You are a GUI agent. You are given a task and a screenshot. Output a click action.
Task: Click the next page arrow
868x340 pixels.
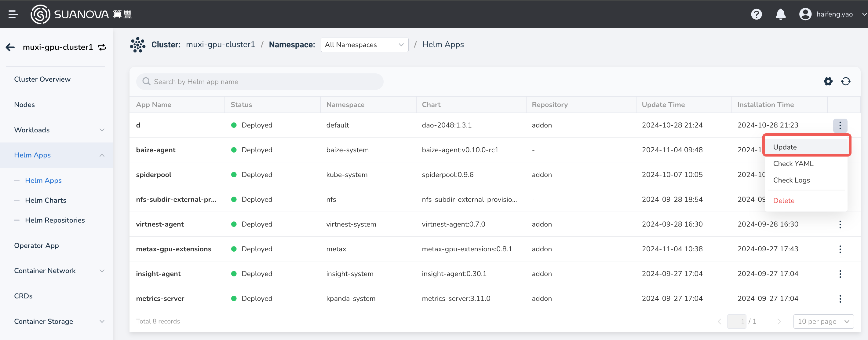point(779,321)
